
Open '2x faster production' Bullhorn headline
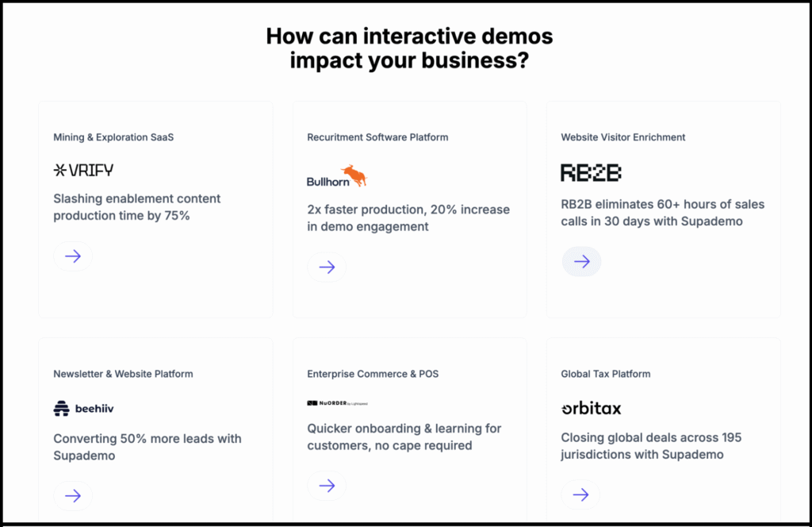pos(408,217)
